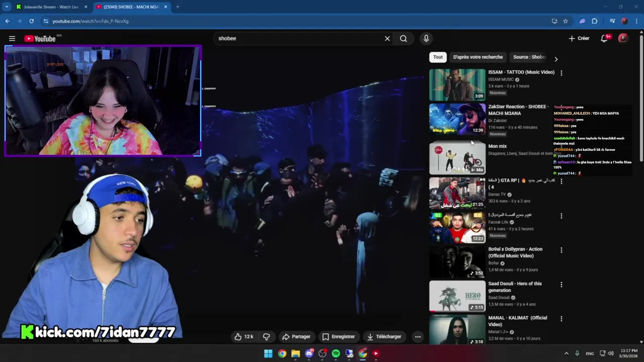Click the magnifier search button

pos(404,38)
